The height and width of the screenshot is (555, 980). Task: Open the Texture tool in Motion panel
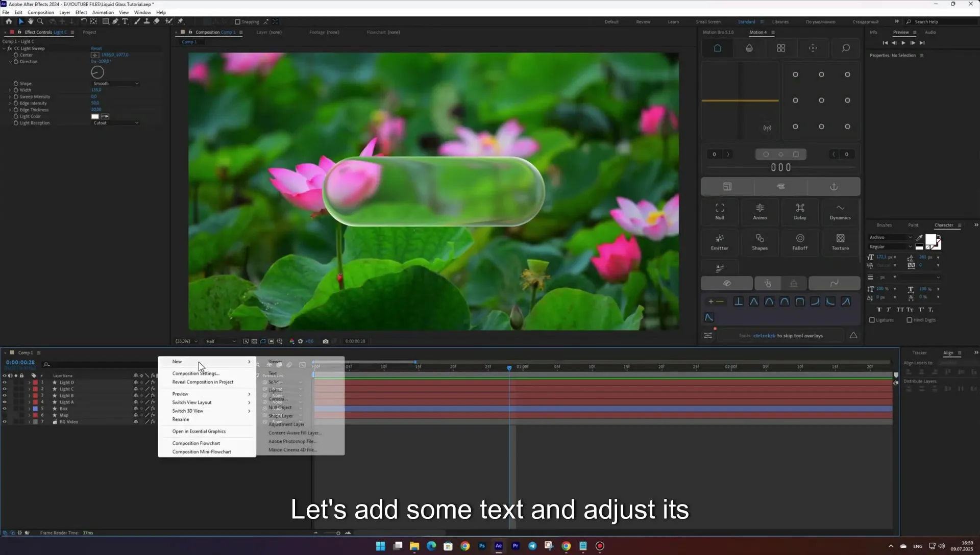[840, 242]
